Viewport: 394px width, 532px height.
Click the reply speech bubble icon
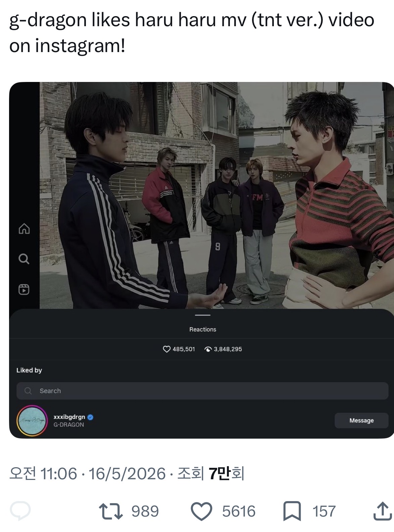pos(20,511)
